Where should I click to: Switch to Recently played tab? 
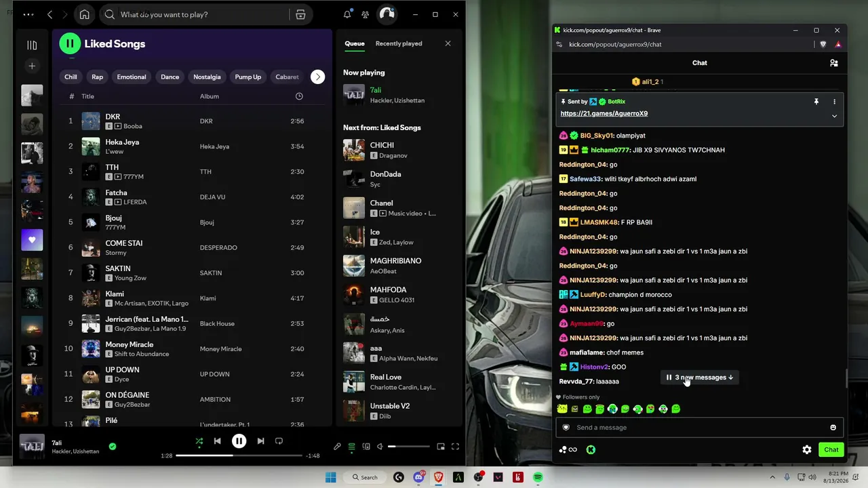coord(399,43)
